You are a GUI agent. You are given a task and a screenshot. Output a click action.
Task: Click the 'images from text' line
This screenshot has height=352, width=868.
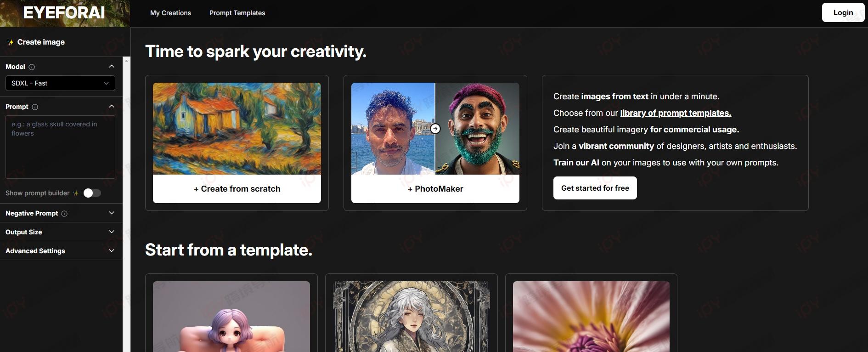point(636,97)
